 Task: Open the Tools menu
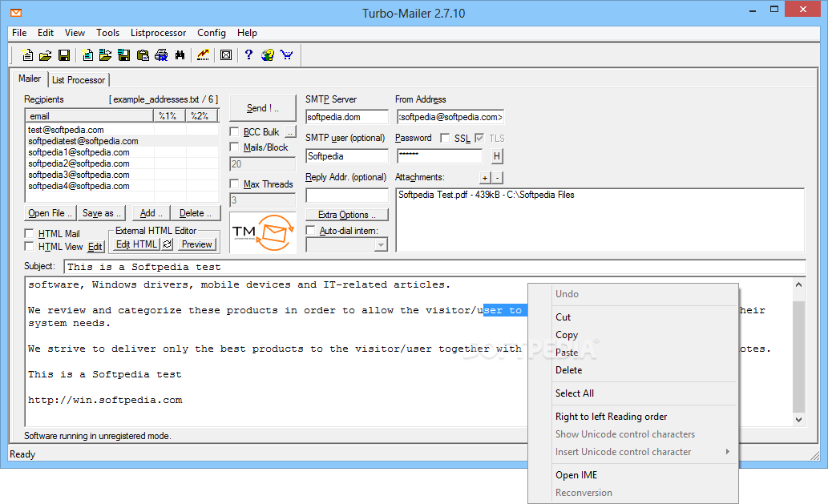coord(107,33)
